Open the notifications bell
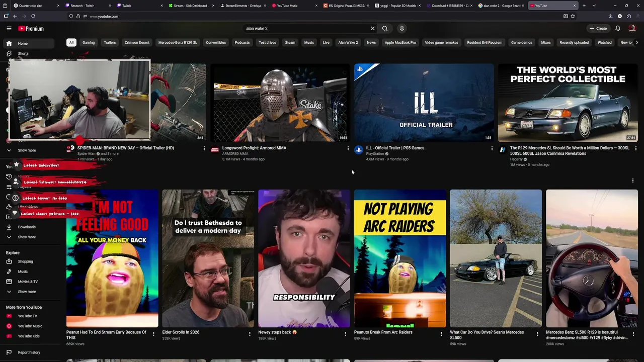This screenshot has width=644, height=362. (x=618, y=29)
